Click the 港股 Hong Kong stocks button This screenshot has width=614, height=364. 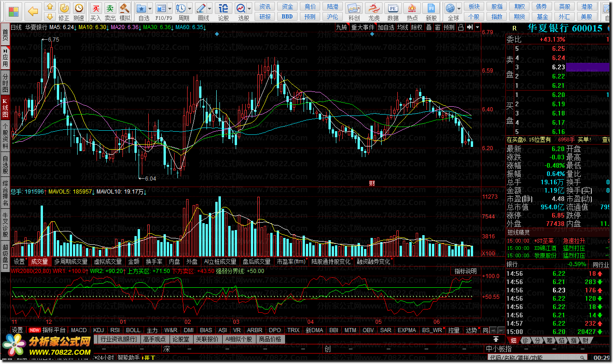click(587, 6)
